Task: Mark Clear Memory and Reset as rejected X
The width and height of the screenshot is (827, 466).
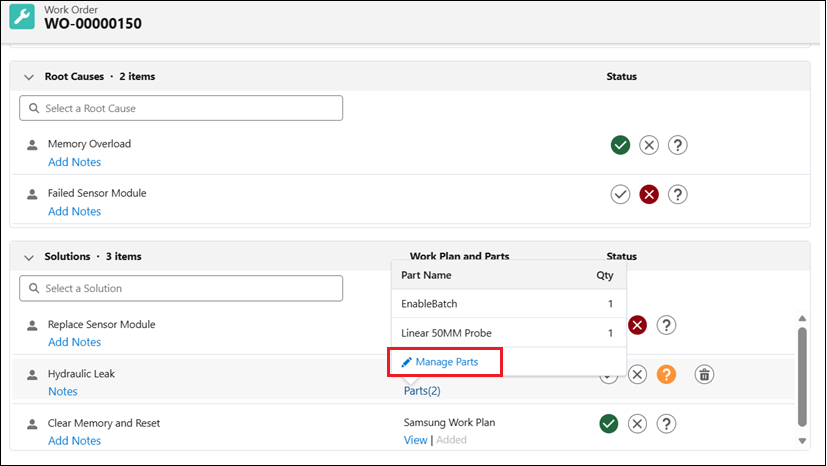Action: pos(637,423)
